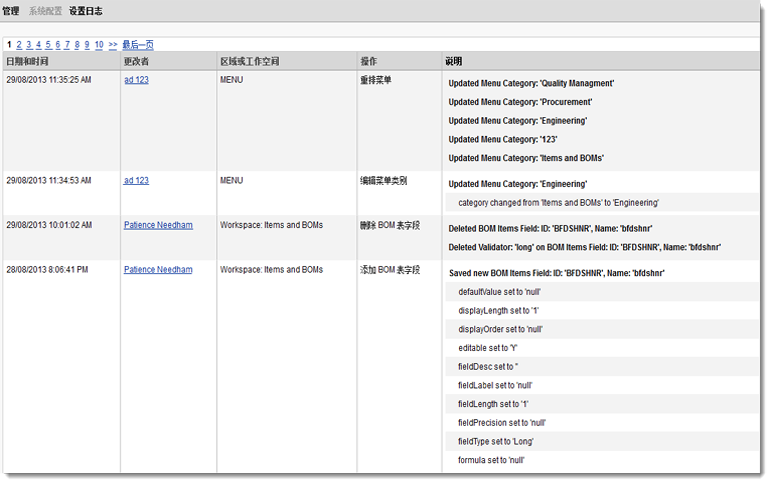This screenshot has width=770, height=484.
Task: Select 'Procurement' menu category entry
Action: point(520,102)
